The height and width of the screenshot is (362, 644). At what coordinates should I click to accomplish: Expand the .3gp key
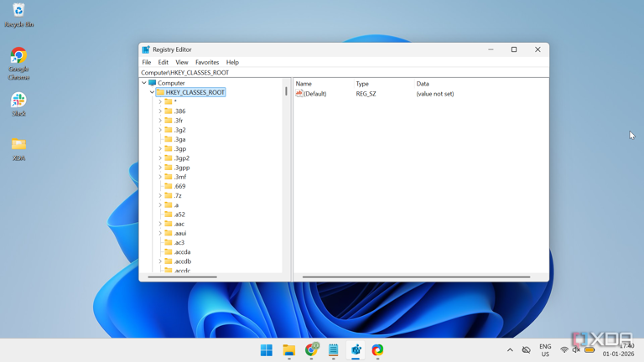click(160, 148)
